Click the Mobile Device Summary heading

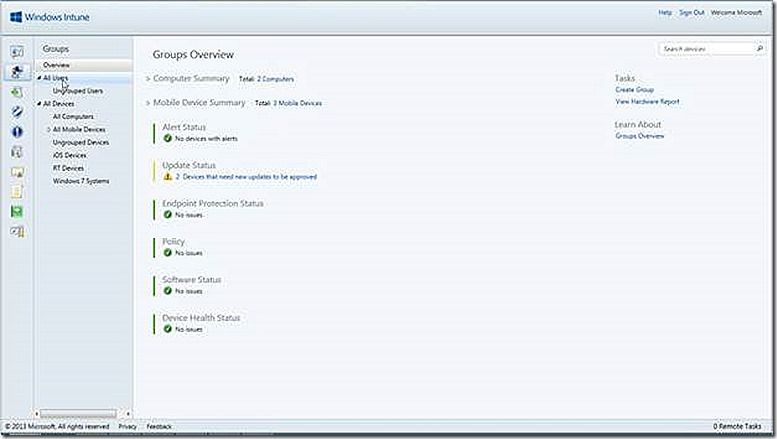click(199, 103)
